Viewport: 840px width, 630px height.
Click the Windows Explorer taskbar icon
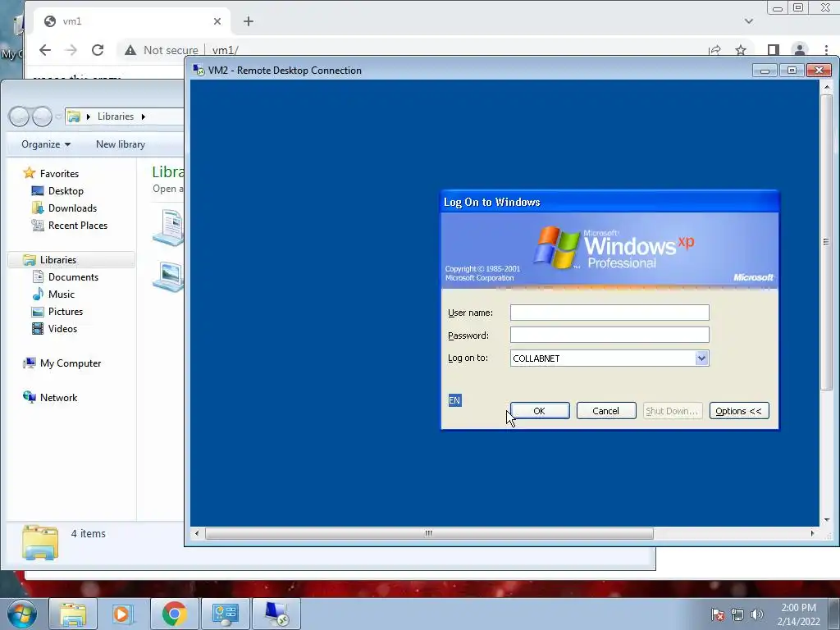tap(73, 614)
